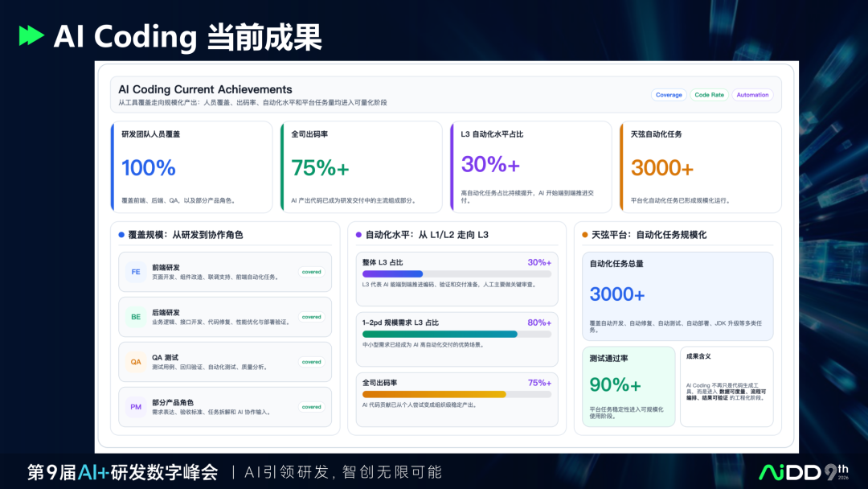The width and height of the screenshot is (868, 489).
Task: Click the PM icon for 部分产品角色
Action: coord(136,407)
